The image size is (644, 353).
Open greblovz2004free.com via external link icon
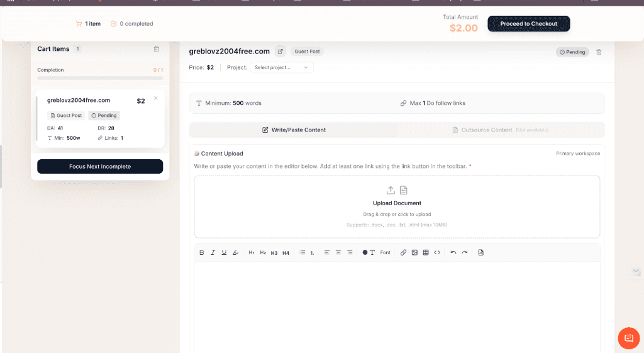(x=280, y=52)
